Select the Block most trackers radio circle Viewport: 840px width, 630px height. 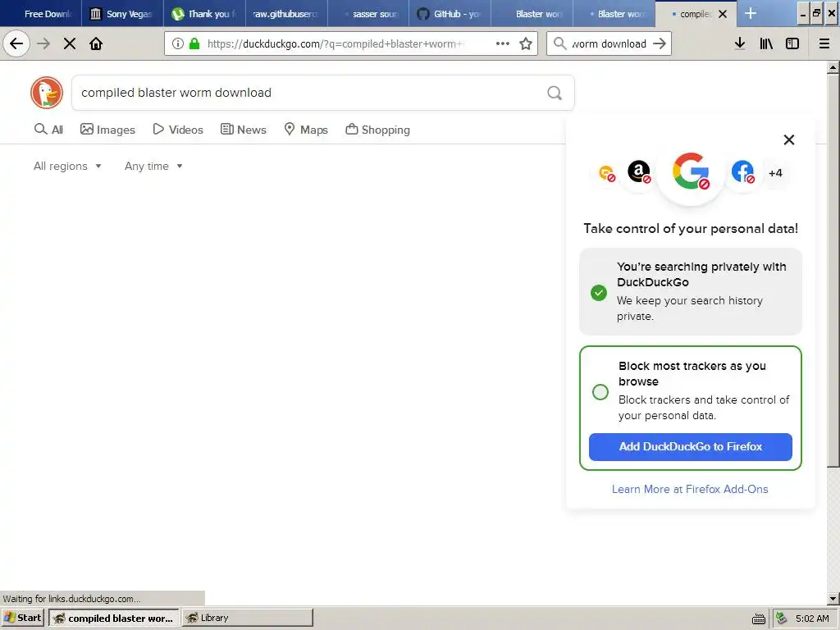point(600,391)
